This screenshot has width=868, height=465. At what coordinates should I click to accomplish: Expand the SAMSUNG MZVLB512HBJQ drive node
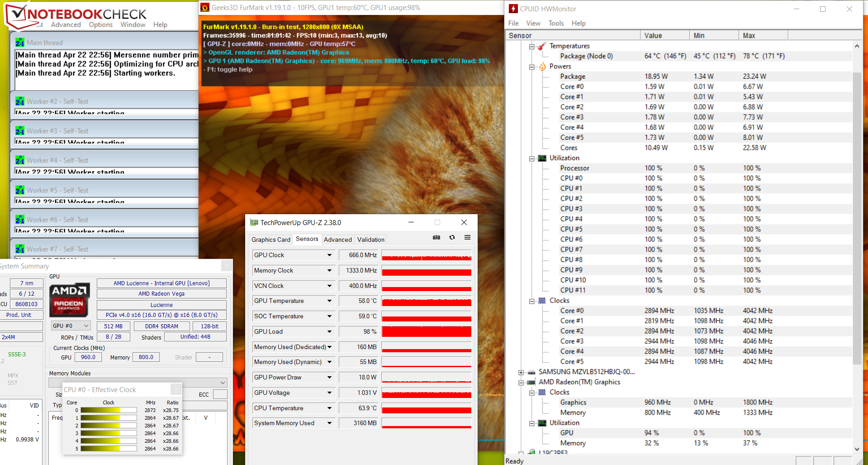point(521,373)
